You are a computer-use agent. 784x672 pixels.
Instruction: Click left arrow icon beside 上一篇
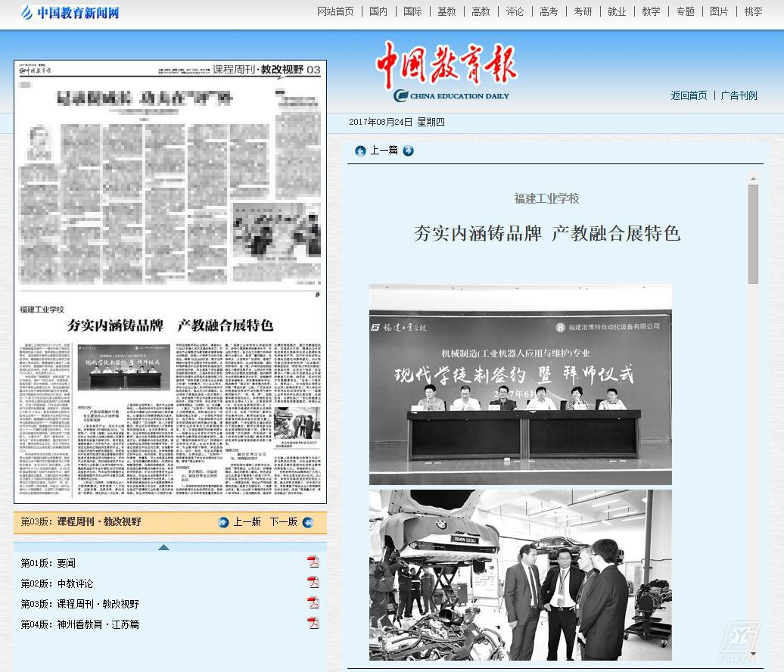pos(360,151)
